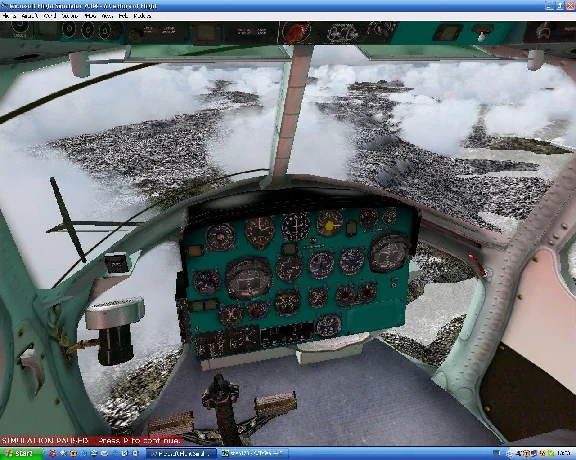Open the Aircraft menu
The image size is (576, 460).
click(30, 16)
